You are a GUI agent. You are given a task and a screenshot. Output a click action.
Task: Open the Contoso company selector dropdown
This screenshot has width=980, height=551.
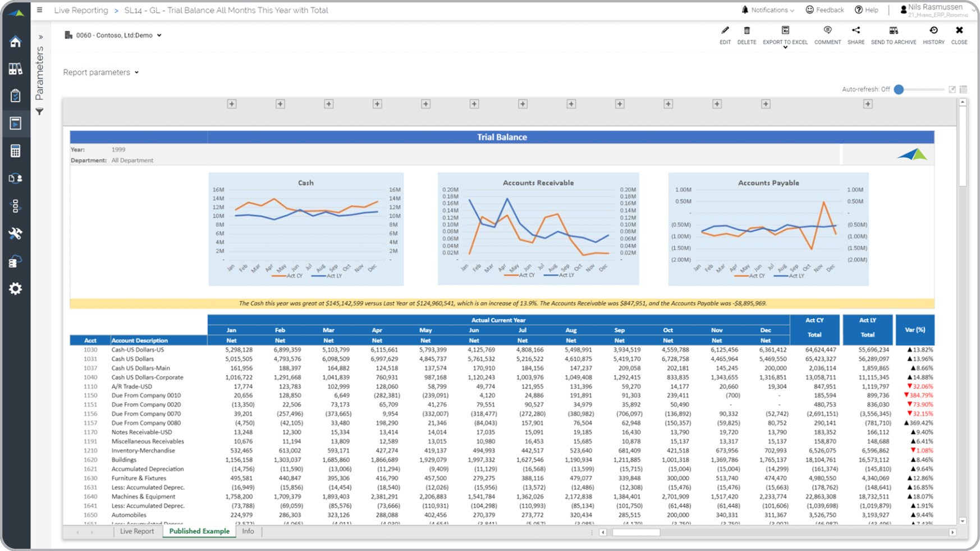pyautogui.click(x=114, y=35)
